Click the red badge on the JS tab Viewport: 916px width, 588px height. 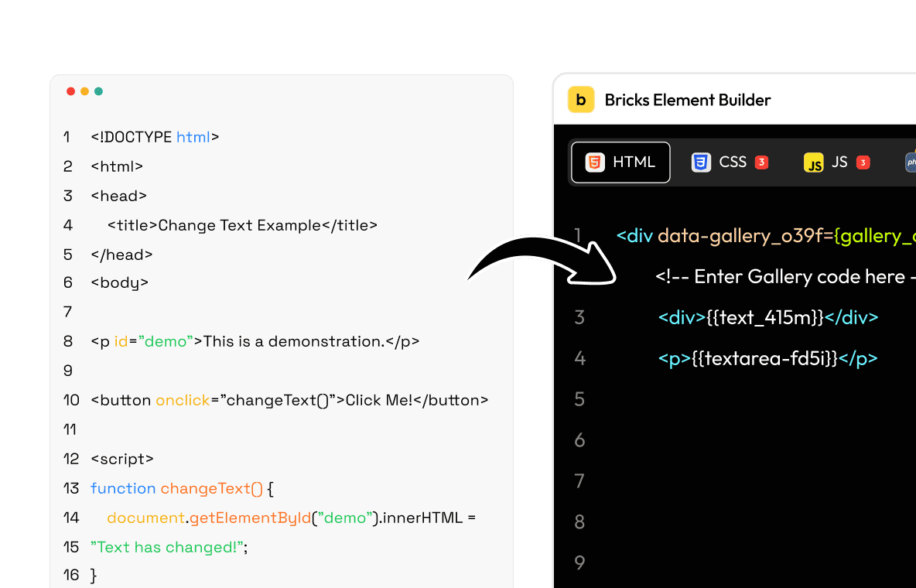pos(863,162)
